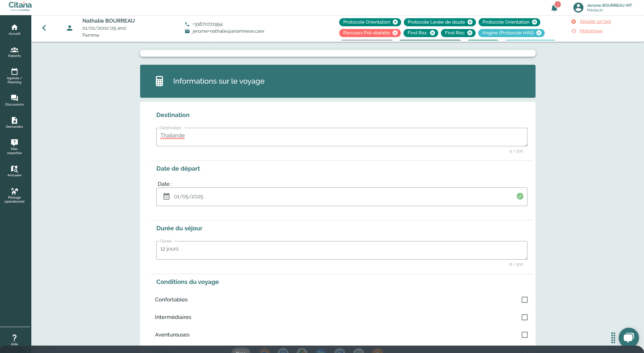Open Agenda / Planning
644x353 pixels.
pyautogui.click(x=14, y=76)
